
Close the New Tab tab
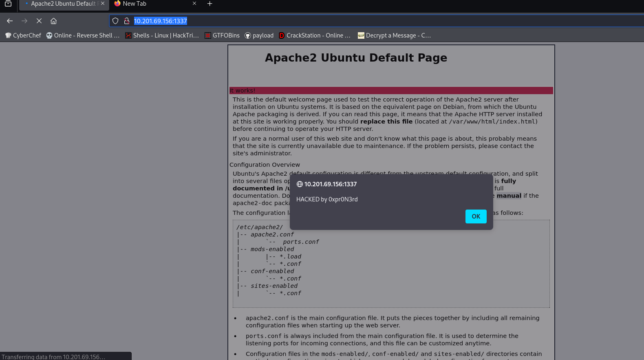click(x=194, y=3)
